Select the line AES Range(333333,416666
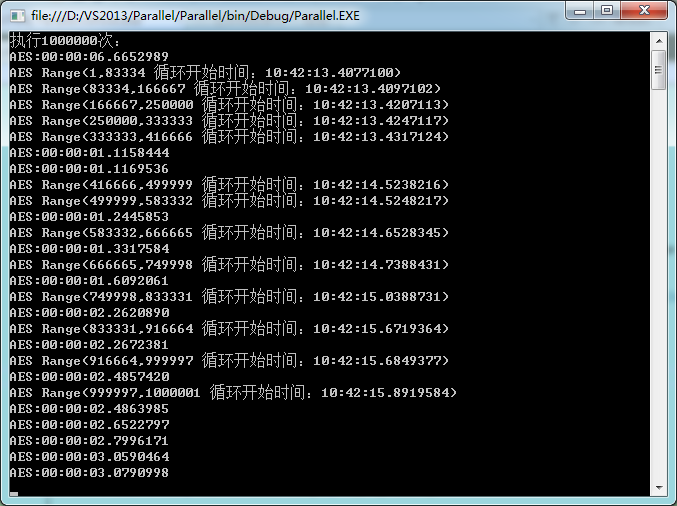The width and height of the screenshot is (677, 506). point(229,136)
